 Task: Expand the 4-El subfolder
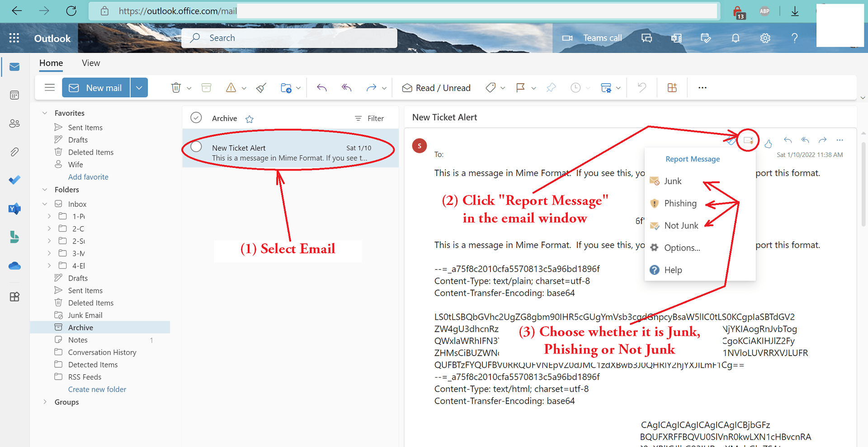49,266
